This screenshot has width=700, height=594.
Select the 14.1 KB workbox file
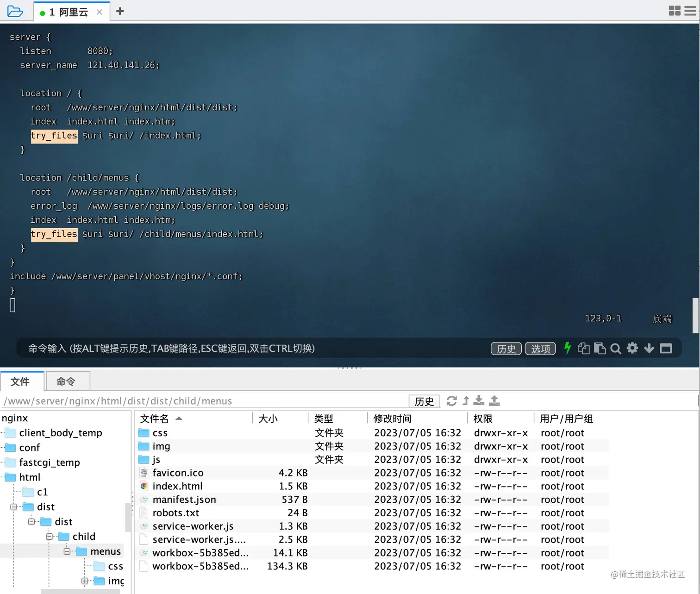point(373,553)
